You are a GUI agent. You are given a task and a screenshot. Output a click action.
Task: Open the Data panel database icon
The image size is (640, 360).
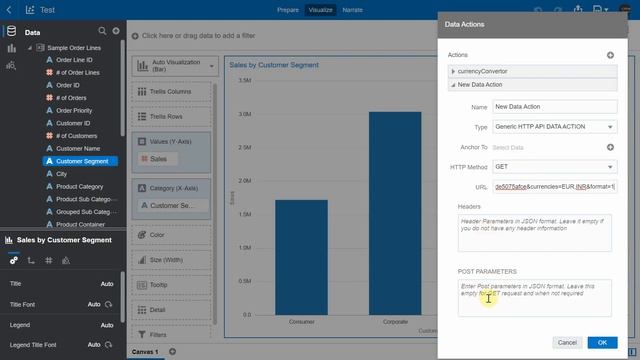pyautogui.click(x=11, y=31)
